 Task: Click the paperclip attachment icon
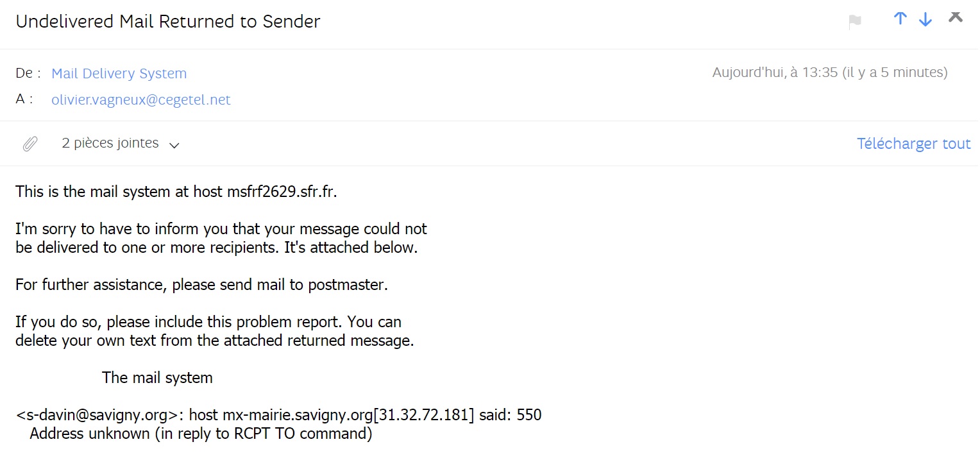tap(30, 144)
